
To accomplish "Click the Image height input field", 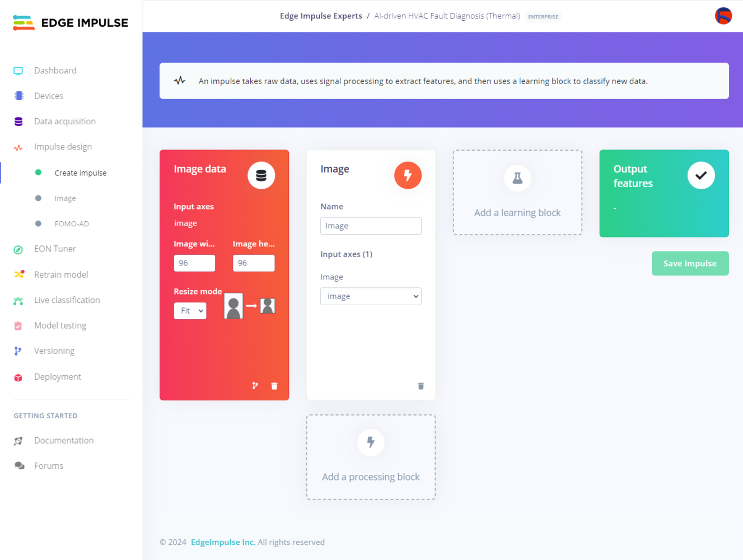I will point(254,263).
